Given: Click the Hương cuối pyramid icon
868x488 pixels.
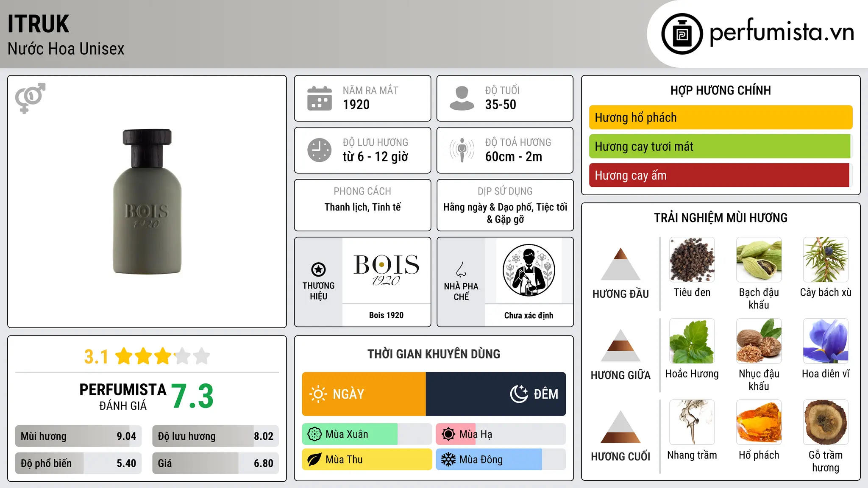Looking at the screenshot, I should (x=620, y=427).
